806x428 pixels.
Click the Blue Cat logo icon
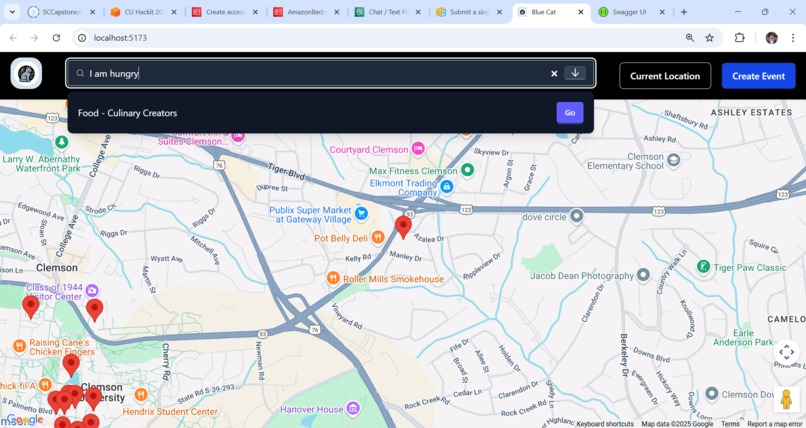(26, 73)
